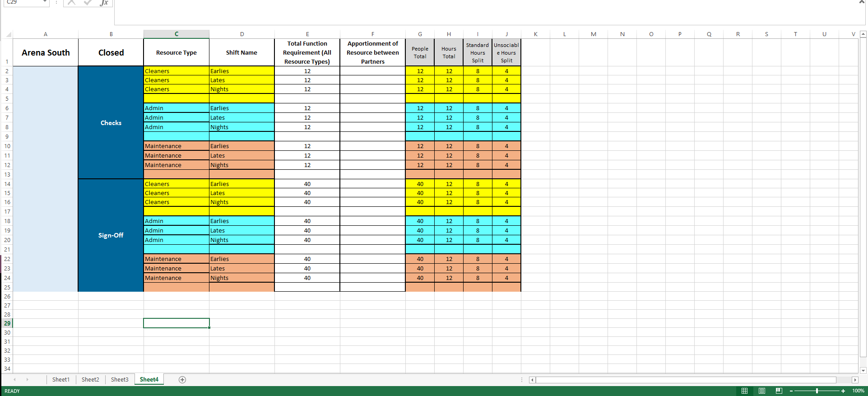Open the Sheet3 tab
The width and height of the screenshot is (868, 396).
click(120, 380)
